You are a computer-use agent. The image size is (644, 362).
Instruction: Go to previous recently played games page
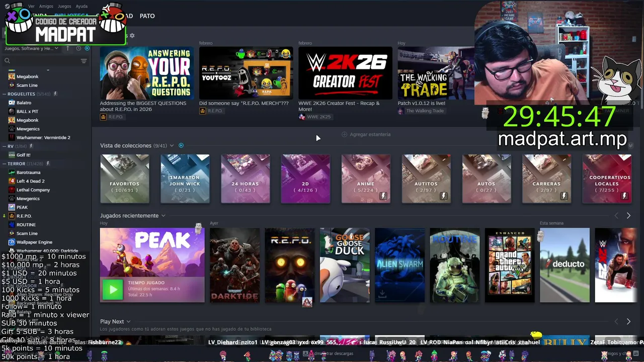(616, 216)
